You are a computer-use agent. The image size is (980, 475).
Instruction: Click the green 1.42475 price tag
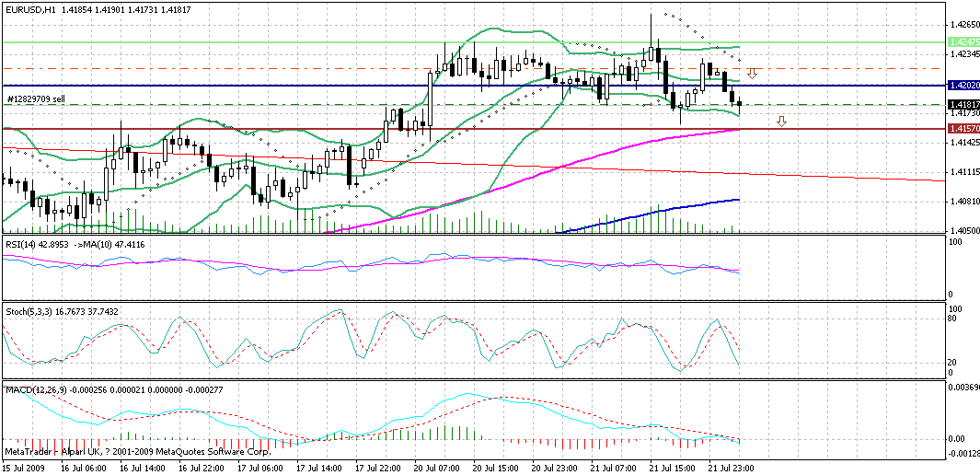click(x=963, y=41)
